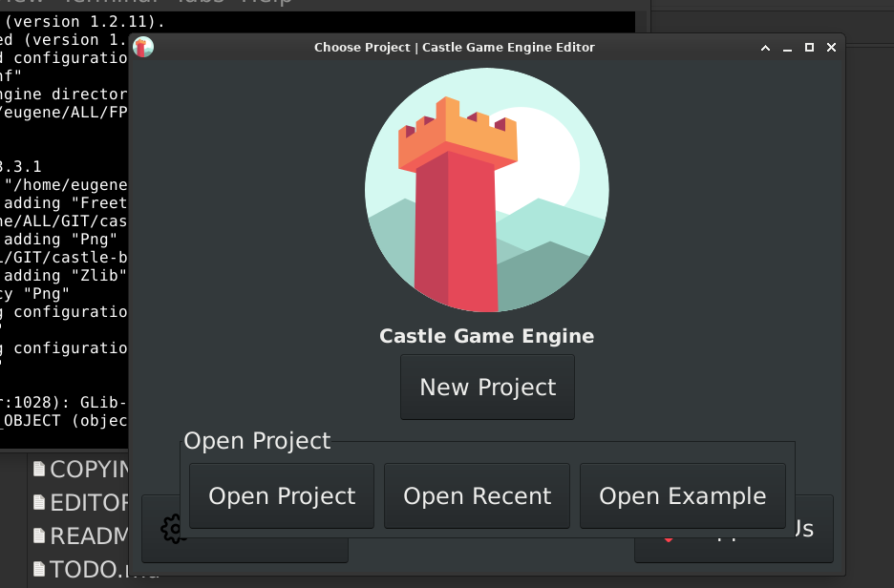Click the New Project button
The height and width of the screenshot is (588, 894).
click(487, 387)
